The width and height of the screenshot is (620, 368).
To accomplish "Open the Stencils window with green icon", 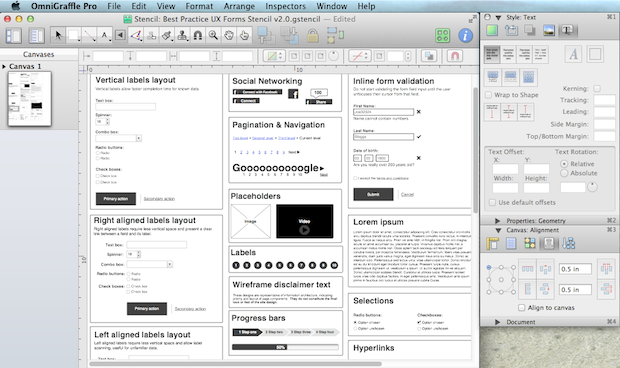I will point(442,36).
